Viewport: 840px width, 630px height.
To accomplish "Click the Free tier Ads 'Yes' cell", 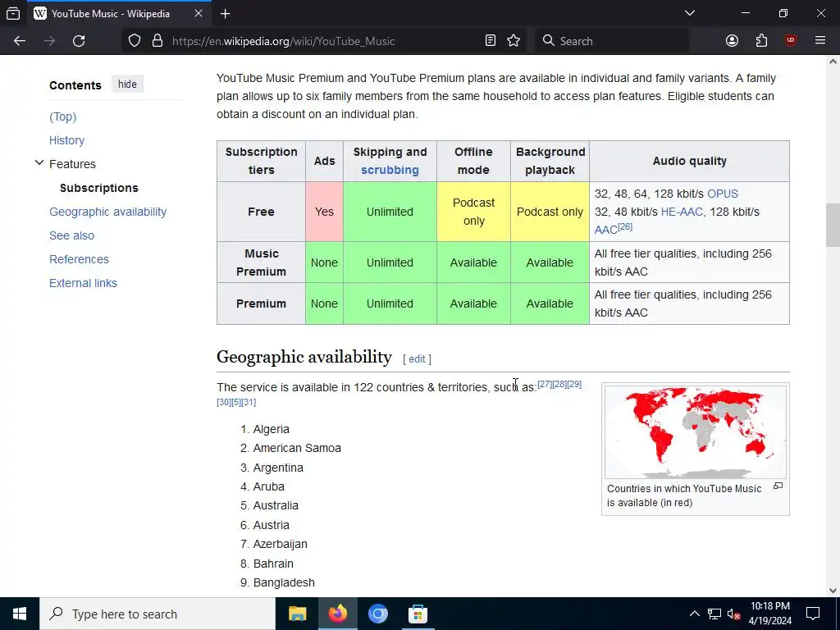I will click(324, 212).
